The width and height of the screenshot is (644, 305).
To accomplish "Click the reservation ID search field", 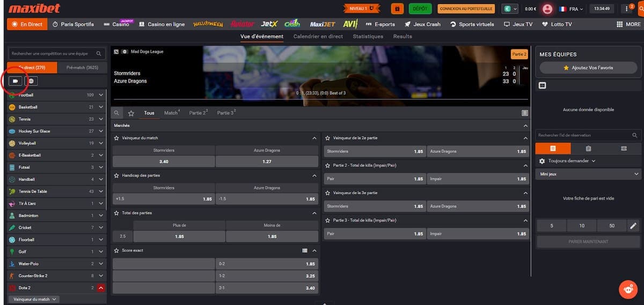I will [588, 135].
